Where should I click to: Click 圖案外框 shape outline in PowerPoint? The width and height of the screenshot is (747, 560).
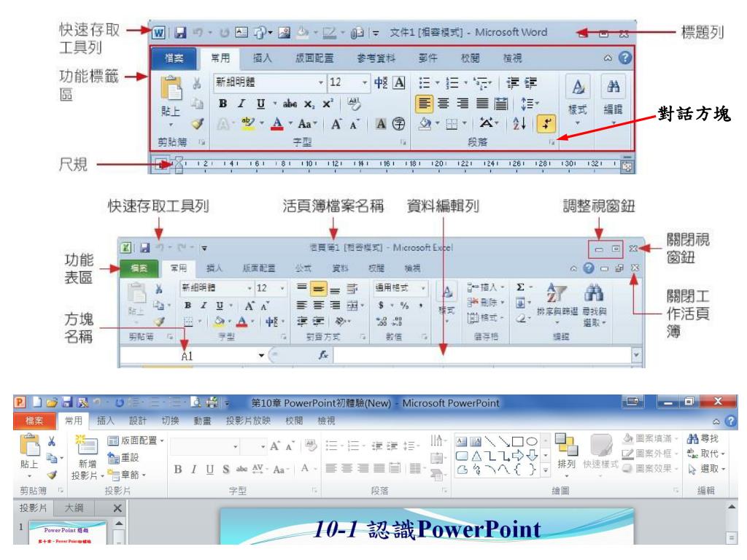click(x=649, y=454)
